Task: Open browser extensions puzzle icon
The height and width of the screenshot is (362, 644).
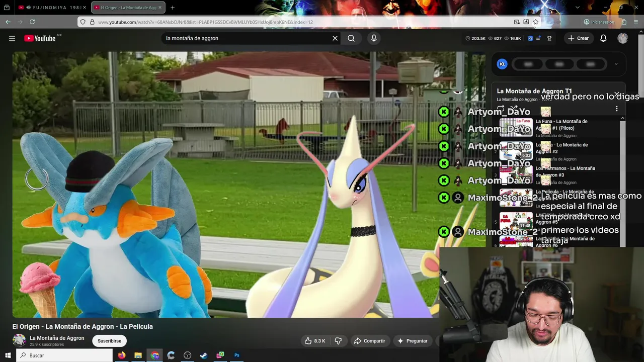Action: [x=624, y=22]
